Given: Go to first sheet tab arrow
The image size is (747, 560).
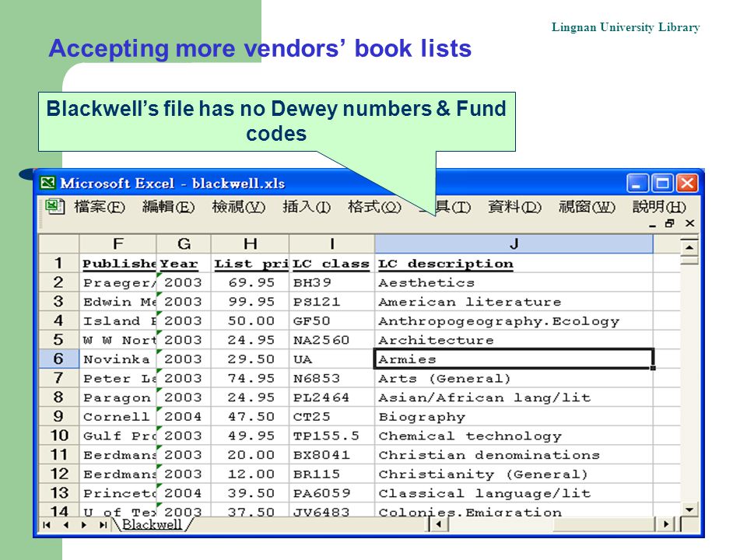Looking at the screenshot, I should (x=47, y=525).
